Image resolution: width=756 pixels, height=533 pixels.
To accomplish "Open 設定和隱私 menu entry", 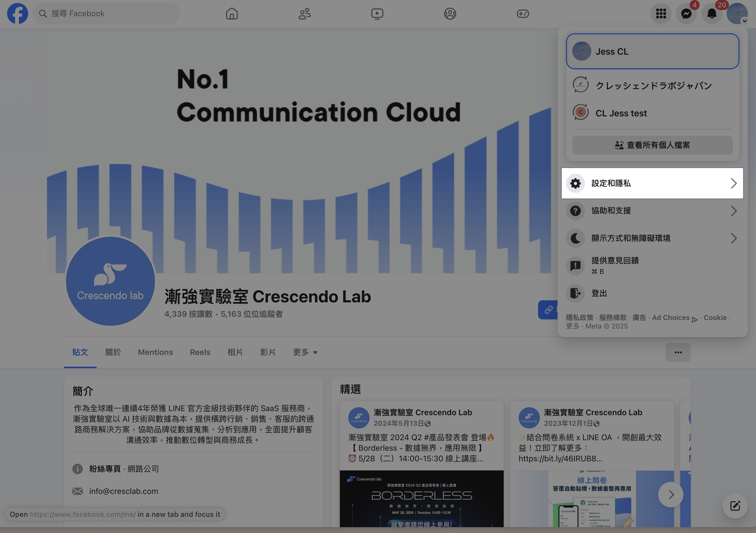I will pyautogui.click(x=653, y=183).
